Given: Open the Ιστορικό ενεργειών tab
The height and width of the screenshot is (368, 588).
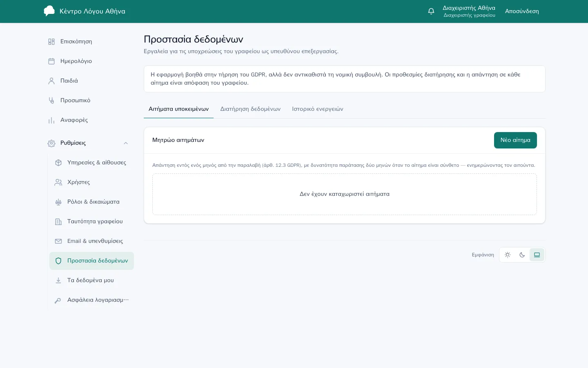Looking at the screenshot, I should 318,109.
